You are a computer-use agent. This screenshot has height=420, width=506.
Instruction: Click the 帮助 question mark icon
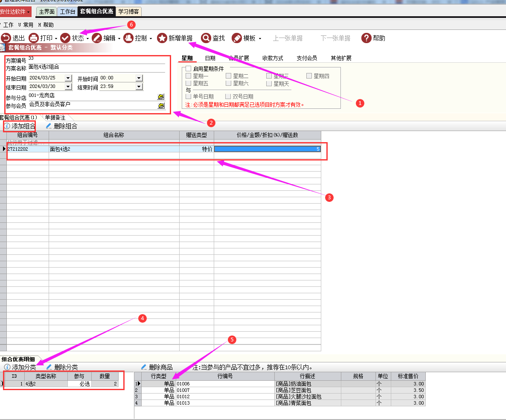pyautogui.click(x=366, y=38)
